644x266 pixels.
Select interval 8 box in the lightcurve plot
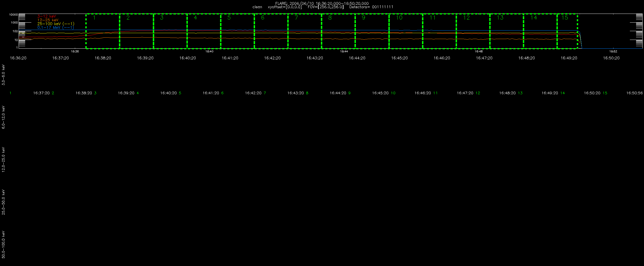(x=338, y=31)
